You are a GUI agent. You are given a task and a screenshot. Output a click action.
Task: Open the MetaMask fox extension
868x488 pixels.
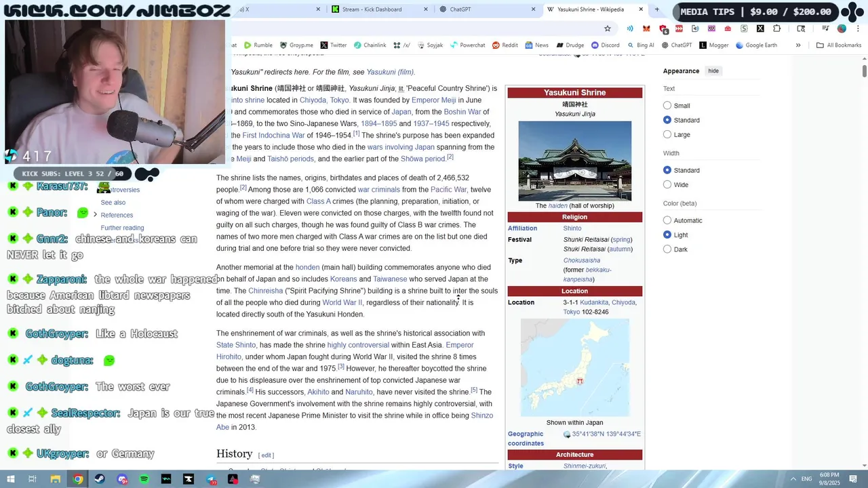[x=646, y=28]
